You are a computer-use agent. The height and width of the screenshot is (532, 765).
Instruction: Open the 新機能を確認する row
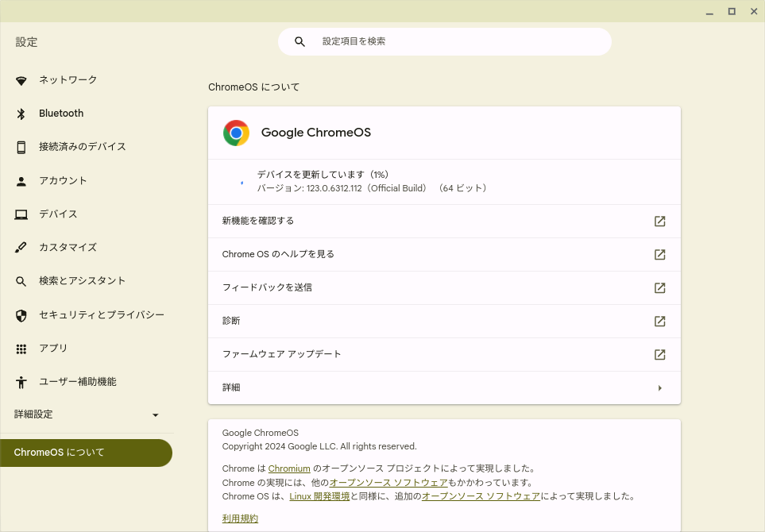pyautogui.click(x=444, y=222)
